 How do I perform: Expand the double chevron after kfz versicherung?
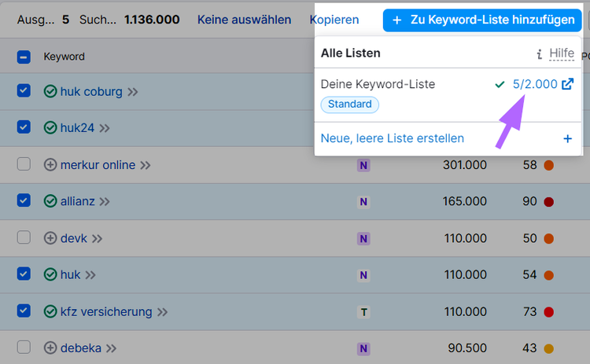pyautogui.click(x=162, y=312)
